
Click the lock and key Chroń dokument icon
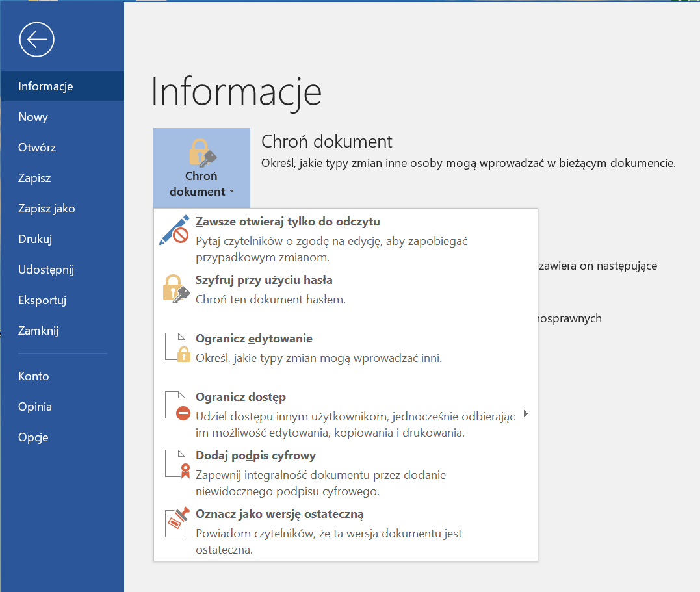[202, 153]
